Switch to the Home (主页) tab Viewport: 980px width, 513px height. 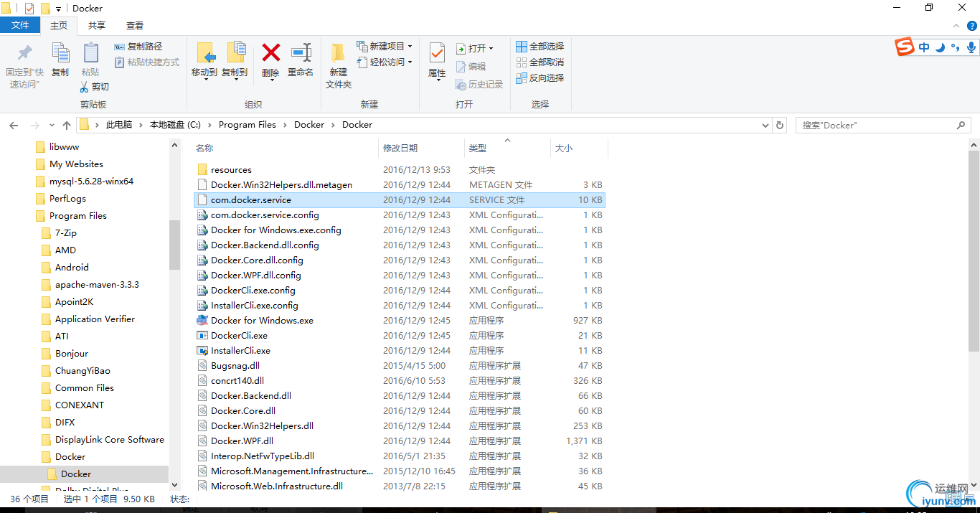click(x=59, y=25)
